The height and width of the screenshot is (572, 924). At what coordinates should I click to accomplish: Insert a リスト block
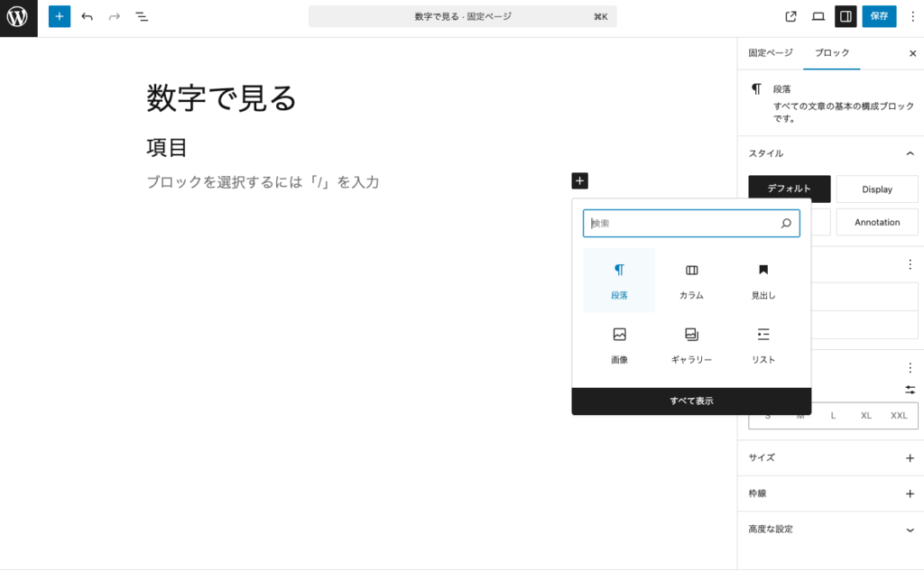(x=762, y=345)
